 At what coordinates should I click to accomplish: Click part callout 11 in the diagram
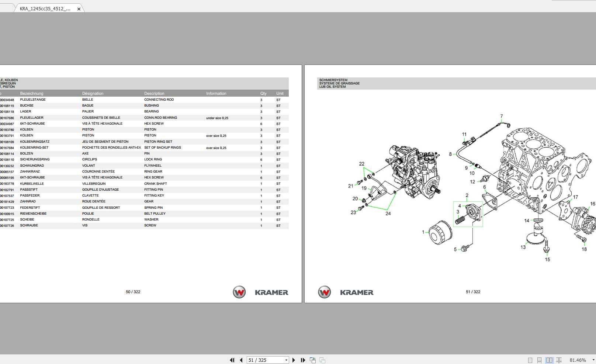[464, 134]
